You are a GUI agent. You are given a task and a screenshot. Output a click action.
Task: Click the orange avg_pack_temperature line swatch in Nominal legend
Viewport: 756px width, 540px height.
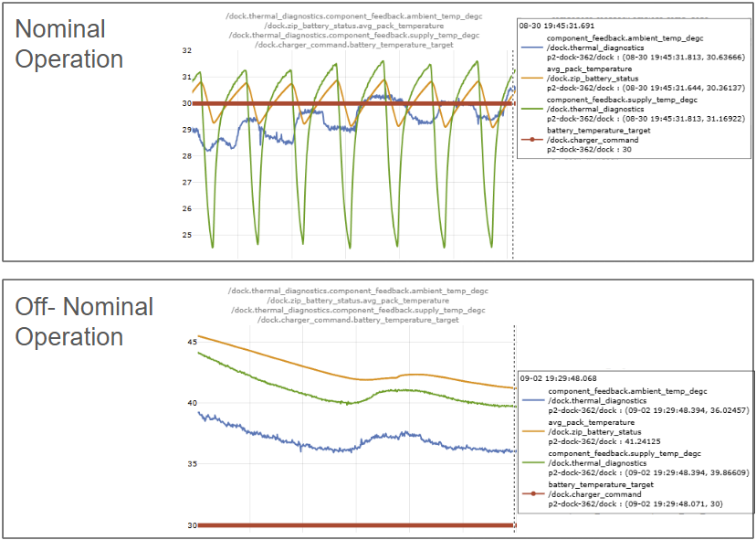[532, 79]
